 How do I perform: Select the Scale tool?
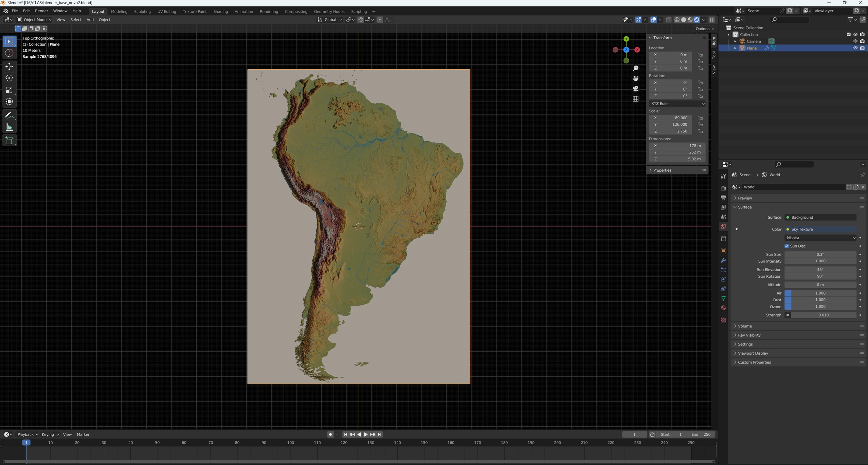click(9, 90)
